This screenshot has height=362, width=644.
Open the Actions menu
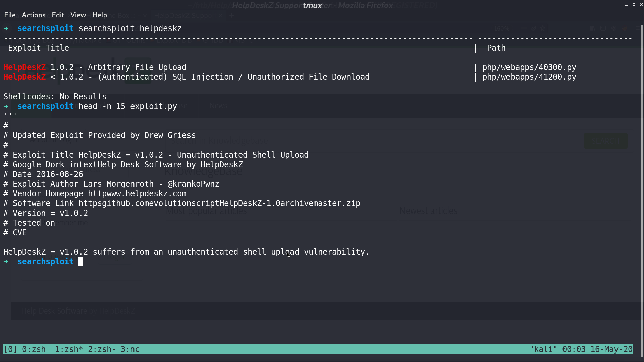click(x=34, y=15)
